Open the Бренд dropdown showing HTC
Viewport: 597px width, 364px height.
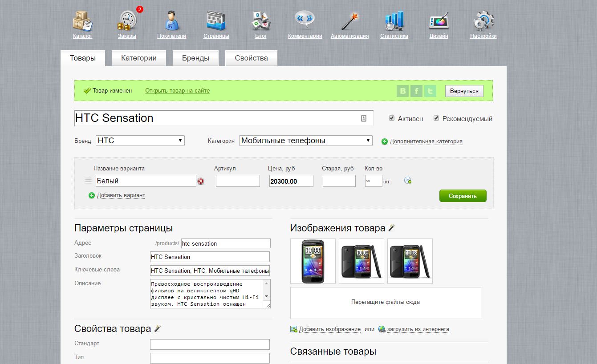[140, 141]
